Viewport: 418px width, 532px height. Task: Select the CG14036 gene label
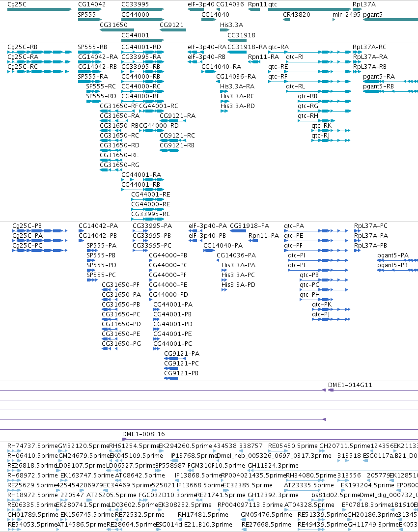(x=230, y=4)
